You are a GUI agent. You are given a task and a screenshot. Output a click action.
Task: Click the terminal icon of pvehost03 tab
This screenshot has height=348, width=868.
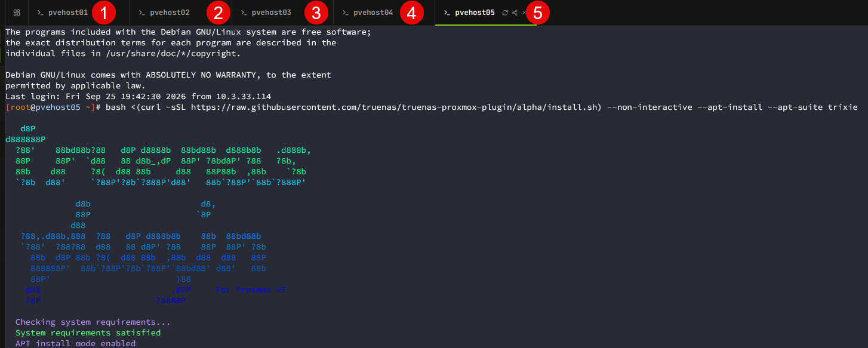[244, 13]
